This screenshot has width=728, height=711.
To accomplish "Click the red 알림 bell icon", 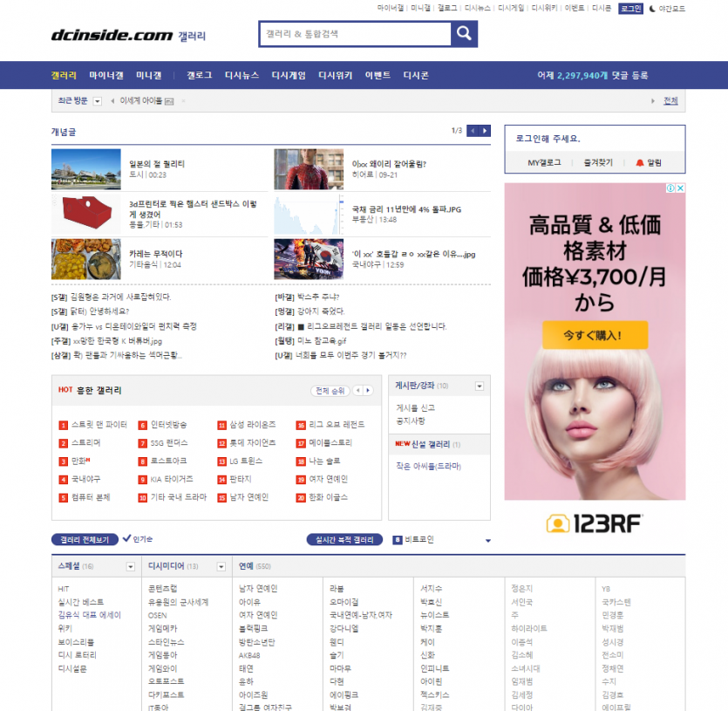I will click(x=640, y=163).
